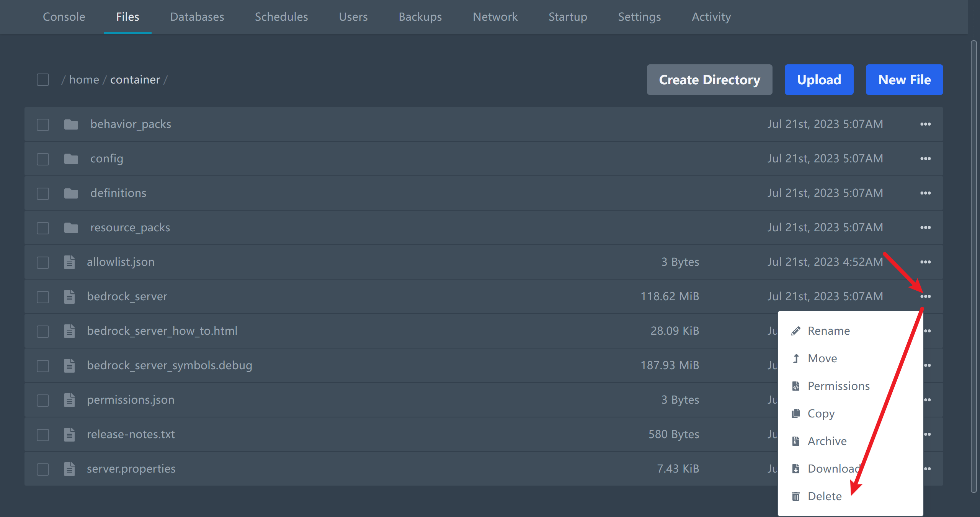Open the behavior_packs folder icon
The height and width of the screenshot is (517, 980).
pyautogui.click(x=71, y=124)
